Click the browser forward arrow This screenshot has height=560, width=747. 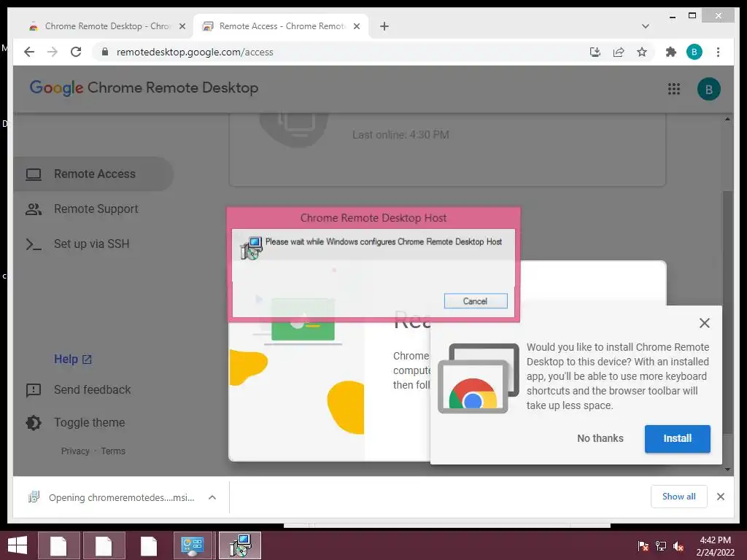coord(53,52)
